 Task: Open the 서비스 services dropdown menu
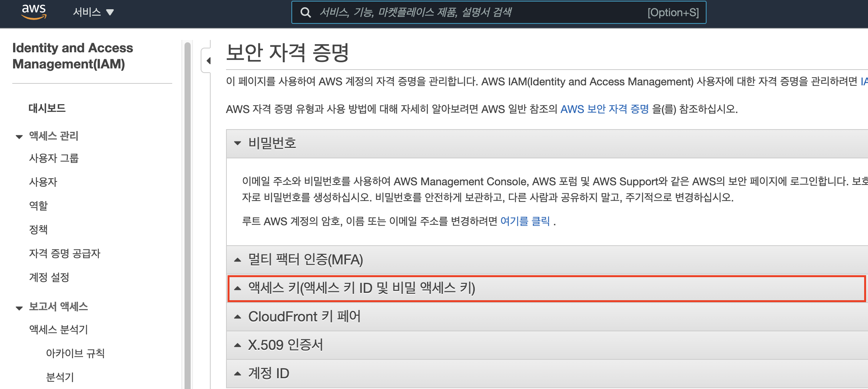[x=93, y=12]
